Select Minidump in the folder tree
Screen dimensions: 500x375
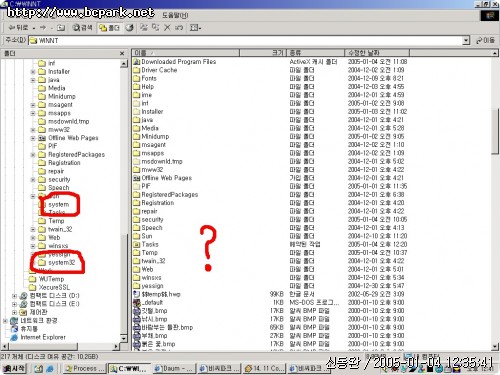tap(62, 97)
